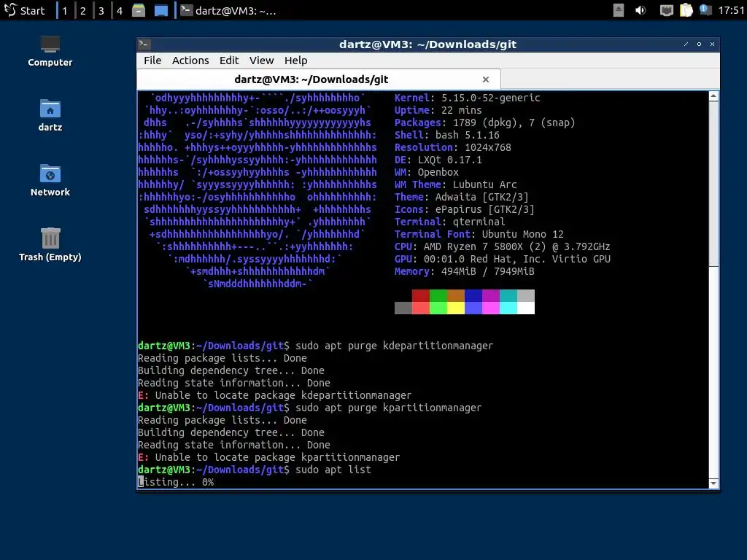Select the Computer desktop icon

(x=50, y=52)
